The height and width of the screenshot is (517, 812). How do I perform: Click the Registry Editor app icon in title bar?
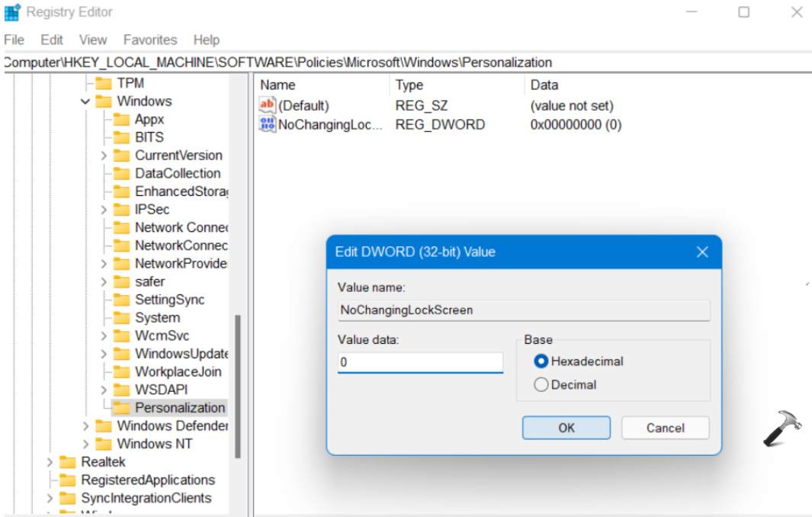point(12,12)
